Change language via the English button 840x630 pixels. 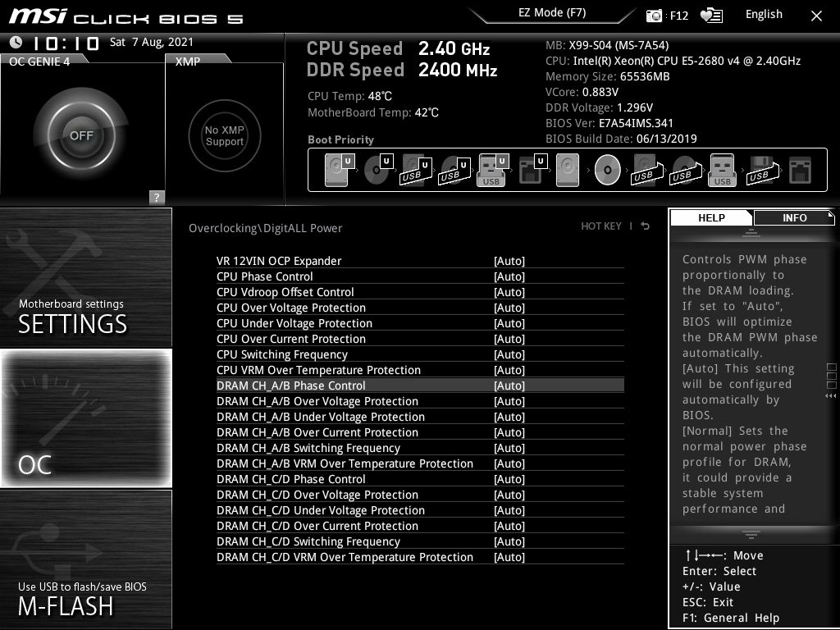point(764,15)
